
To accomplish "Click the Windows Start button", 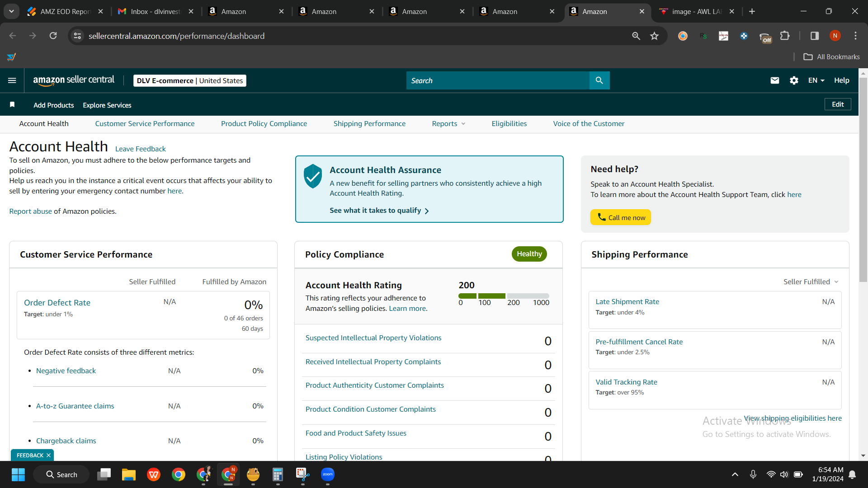I will (18, 474).
